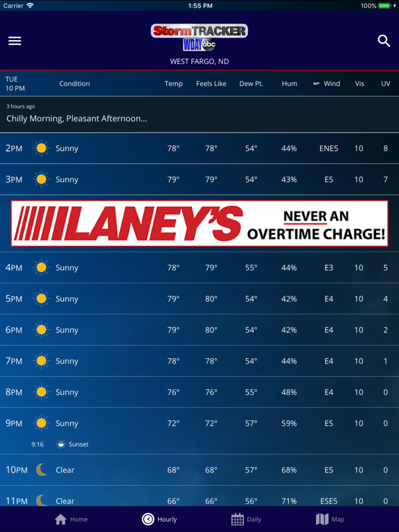
Task: Tap the moon icon in the 10PM row
Action: click(42, 470)
